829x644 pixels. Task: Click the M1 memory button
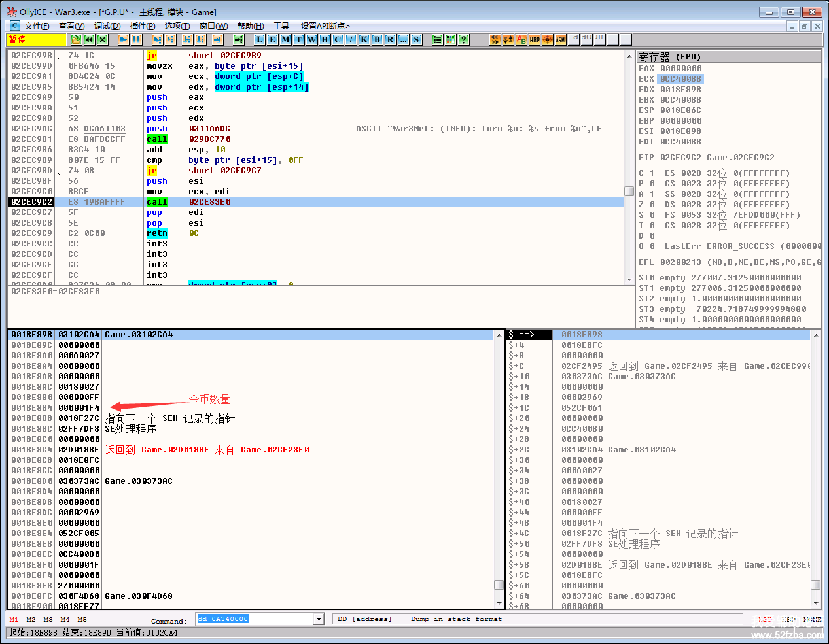(x=14, y=619)
